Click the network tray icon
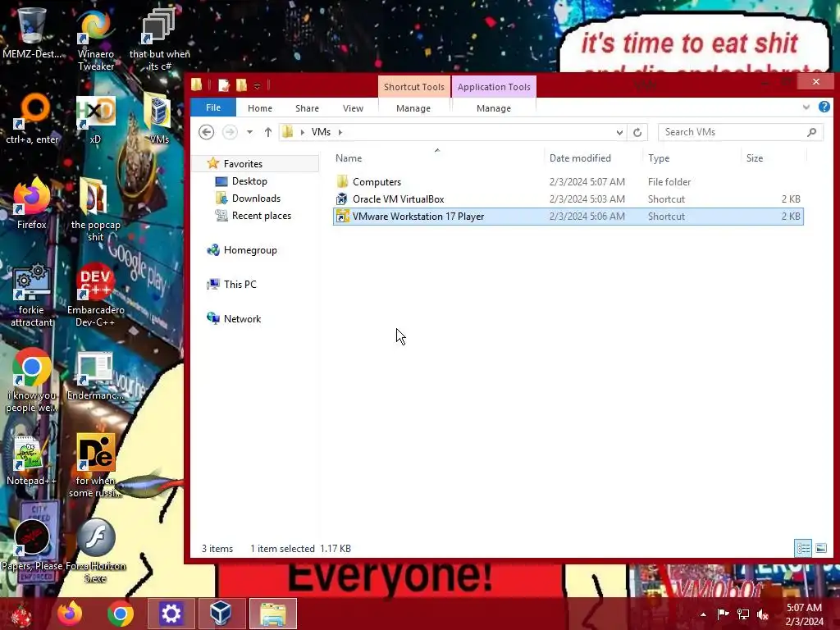 click(743, 614)
